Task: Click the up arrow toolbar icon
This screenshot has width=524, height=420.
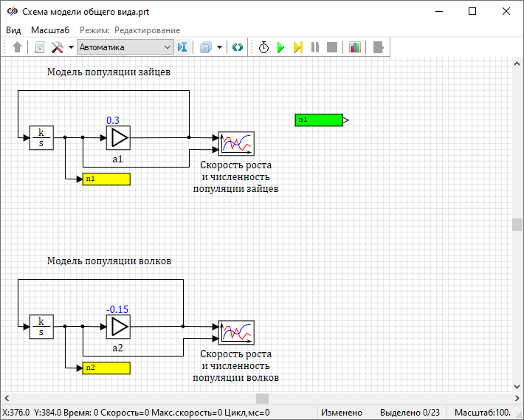Action: click(x=18, y=47)
